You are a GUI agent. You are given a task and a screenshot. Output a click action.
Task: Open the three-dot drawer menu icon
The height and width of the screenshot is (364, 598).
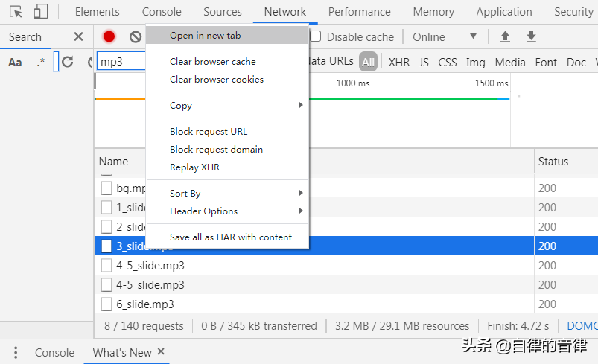[16, 353]
